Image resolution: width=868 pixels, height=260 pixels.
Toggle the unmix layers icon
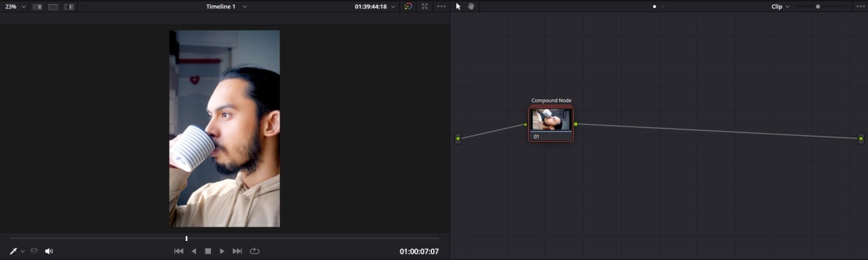click(x=34, y=251)
